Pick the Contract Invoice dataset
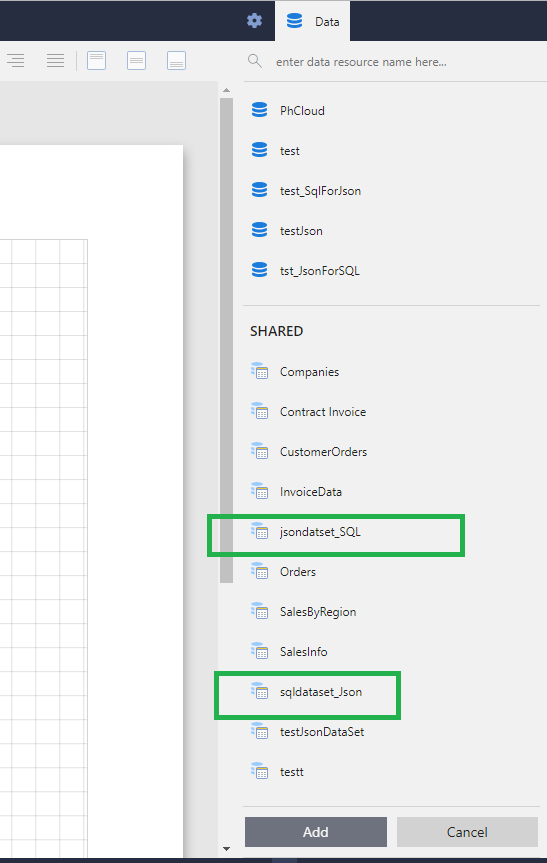 tap(323, 412)
